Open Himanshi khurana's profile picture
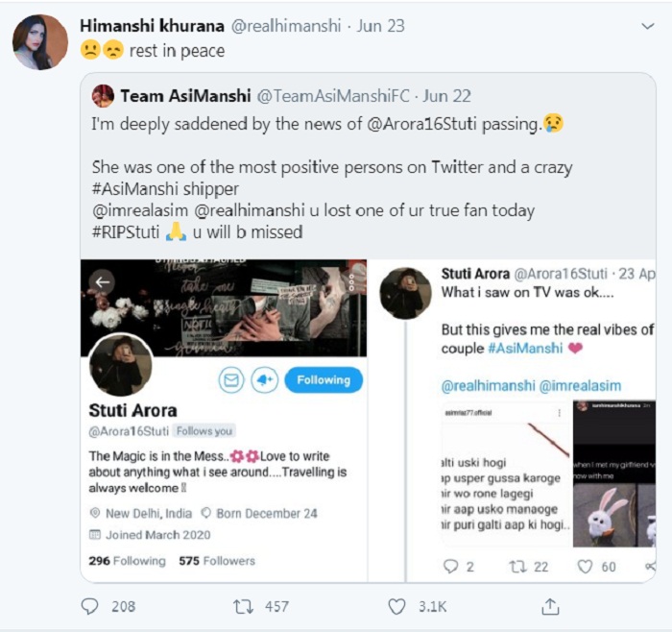 [x=40, y=41]
